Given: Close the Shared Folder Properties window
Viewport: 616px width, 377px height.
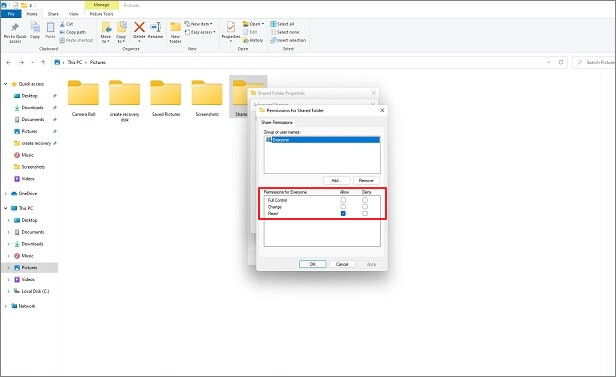Looking at the screenshot, I should (x=374, y=93).
